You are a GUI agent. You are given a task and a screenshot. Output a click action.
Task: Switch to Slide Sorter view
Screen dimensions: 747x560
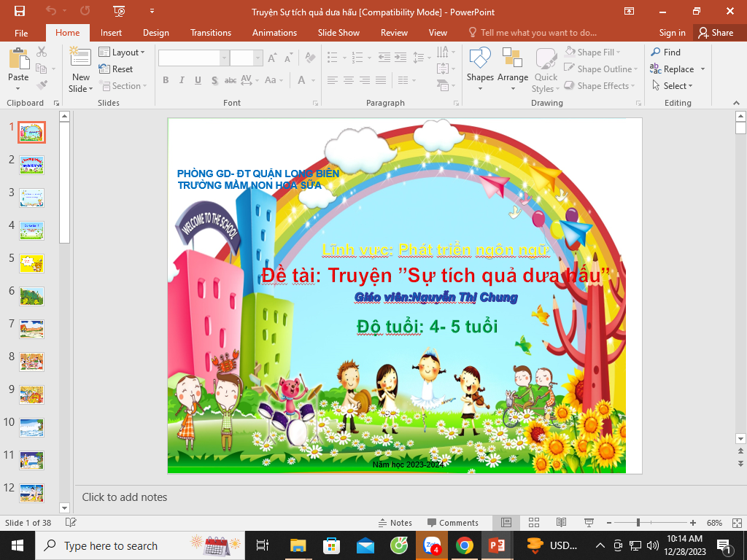pos(533,523)
